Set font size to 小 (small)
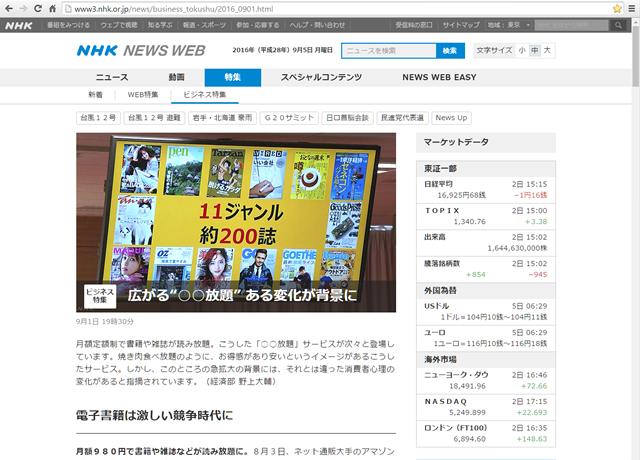Screen dimensions: 640x460 (x=521, y=50)
